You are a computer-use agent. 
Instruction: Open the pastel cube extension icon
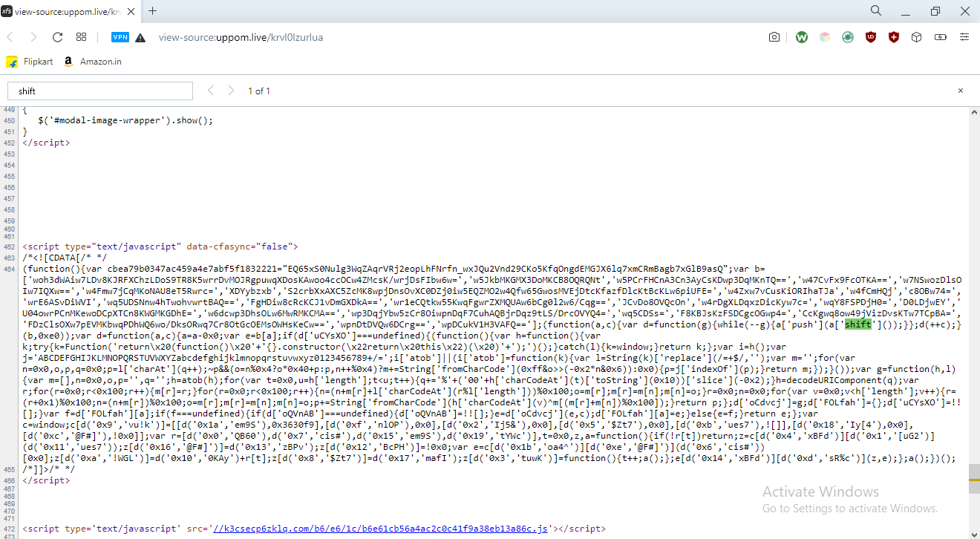pos(824,37)
